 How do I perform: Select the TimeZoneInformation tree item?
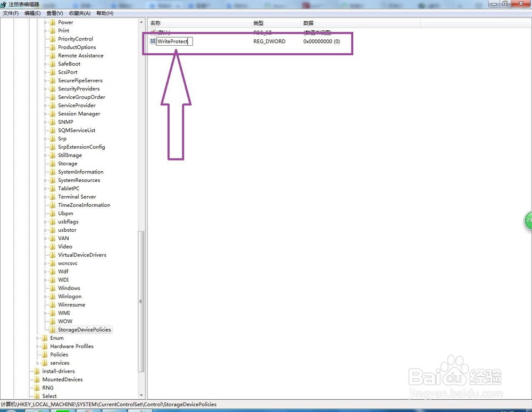(x=84, y=205)
